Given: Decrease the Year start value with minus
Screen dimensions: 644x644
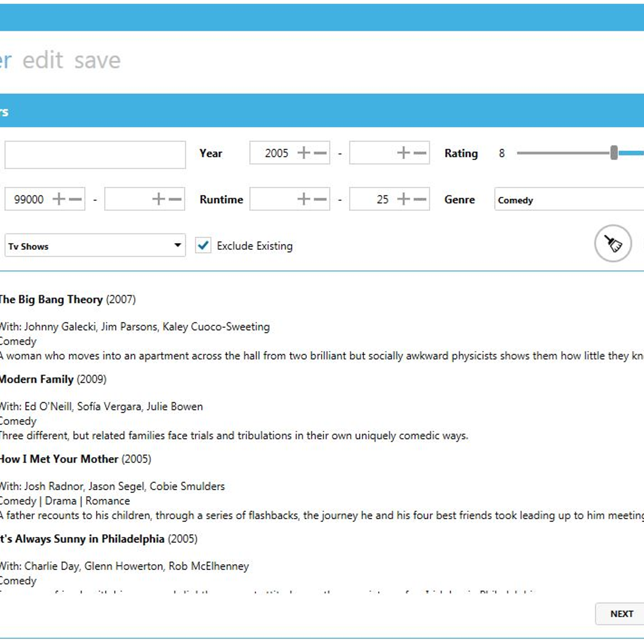Looking at the screenshot, I should tap(320, 153).
